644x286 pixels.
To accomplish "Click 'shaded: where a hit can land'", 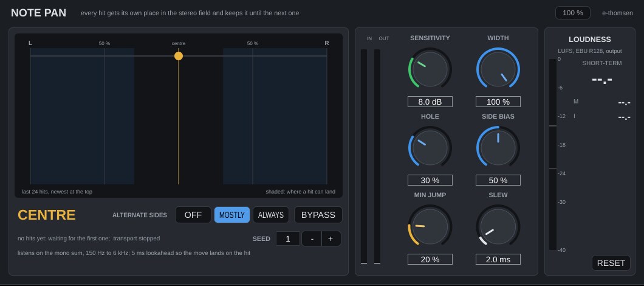I will pos(301,192).
